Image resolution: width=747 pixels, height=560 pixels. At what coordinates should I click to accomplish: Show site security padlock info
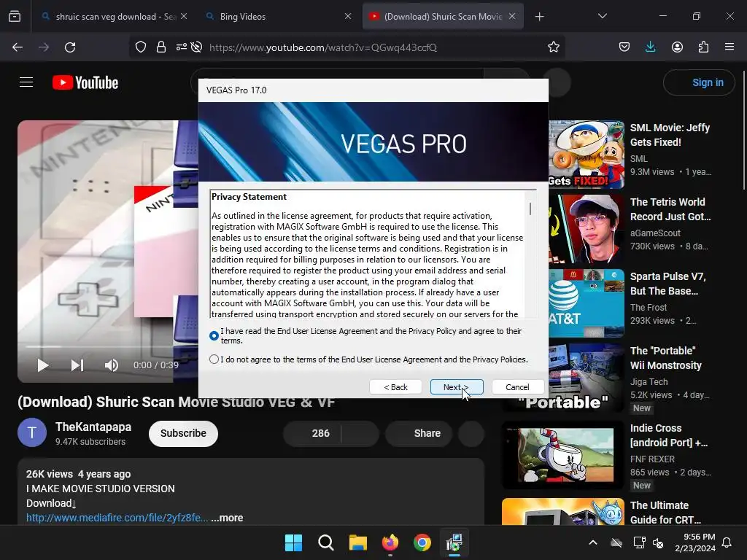(161, 47)
